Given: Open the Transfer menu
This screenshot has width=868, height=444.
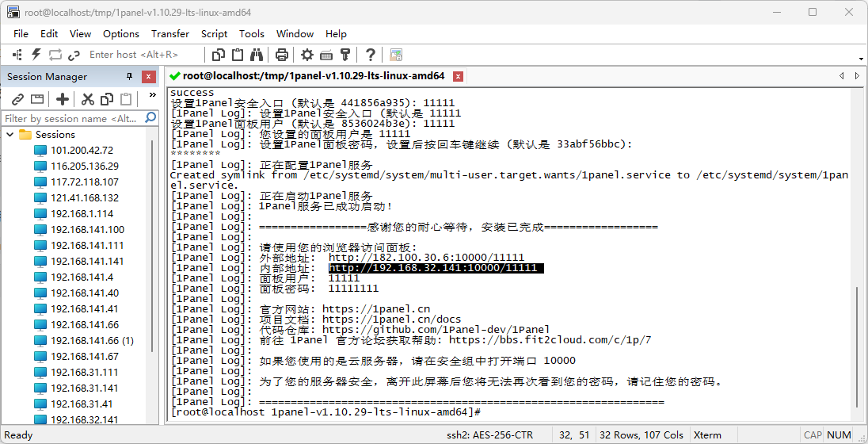Looking at the screenshot, I should [170, 33].
